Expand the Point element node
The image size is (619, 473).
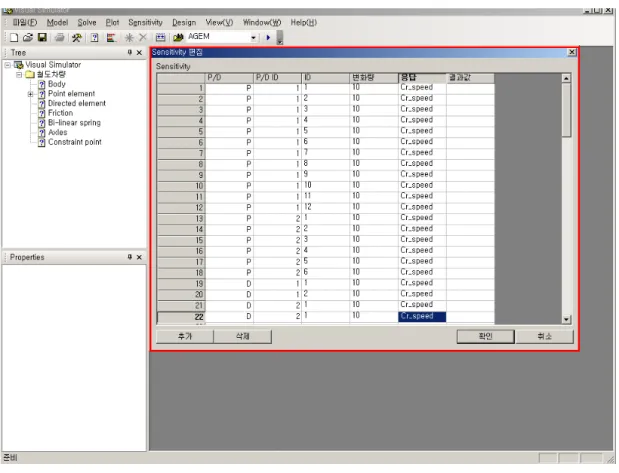30,94
